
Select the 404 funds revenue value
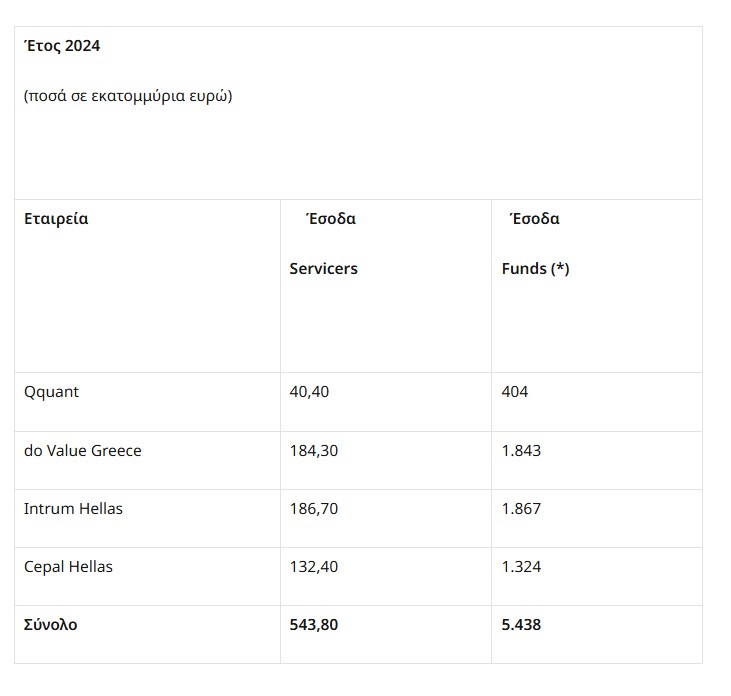[x=515, y=392]
